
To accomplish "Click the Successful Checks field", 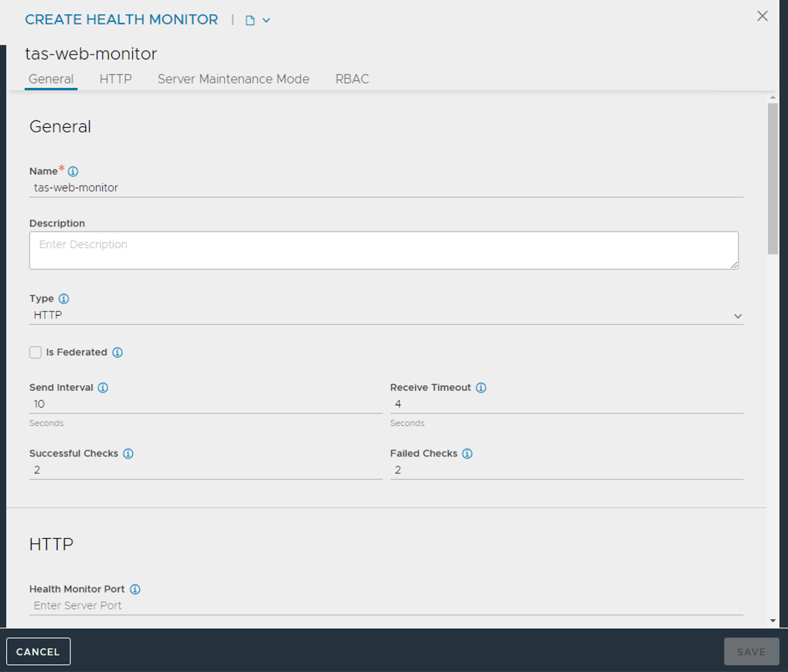I will coord(206,470).
